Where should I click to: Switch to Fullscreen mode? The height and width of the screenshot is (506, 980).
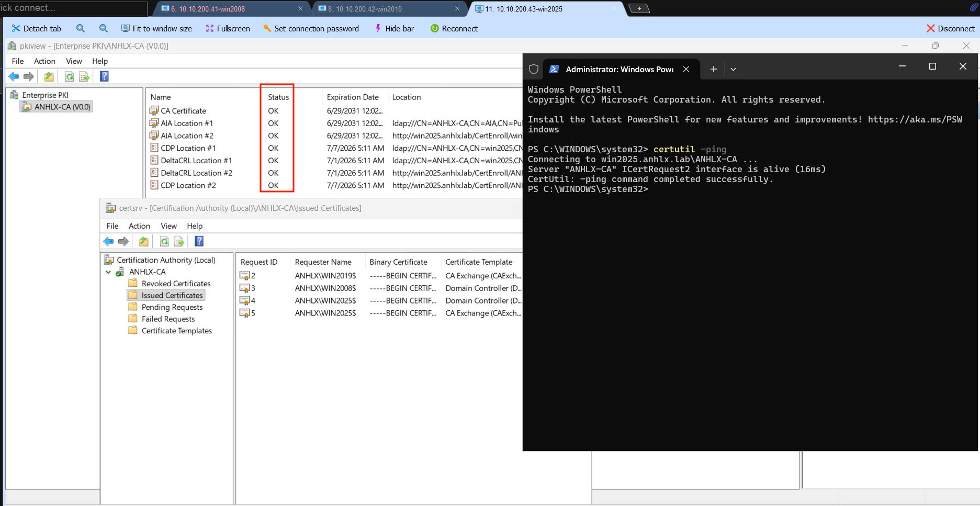(228, 28)
